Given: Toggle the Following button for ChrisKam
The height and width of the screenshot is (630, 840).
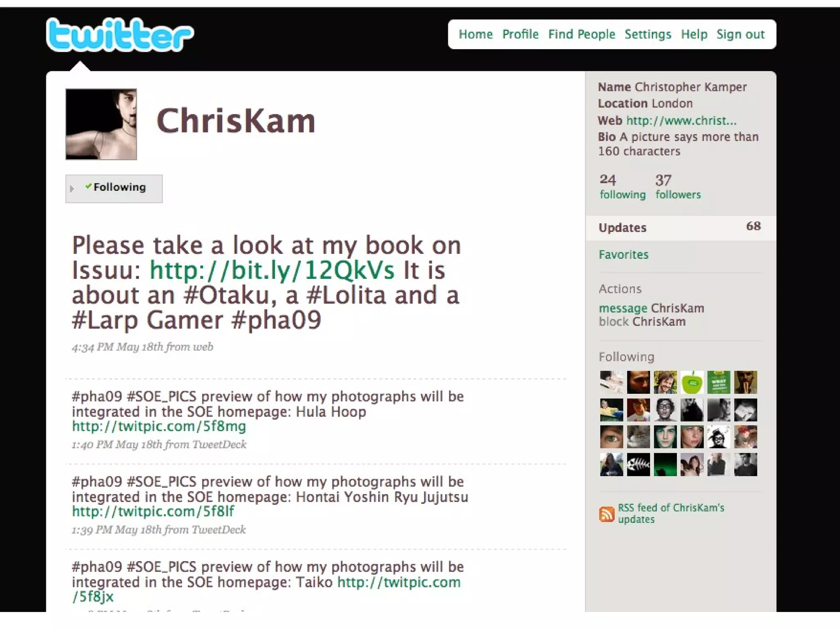Looking at the screenshot, I should (114, 189).
